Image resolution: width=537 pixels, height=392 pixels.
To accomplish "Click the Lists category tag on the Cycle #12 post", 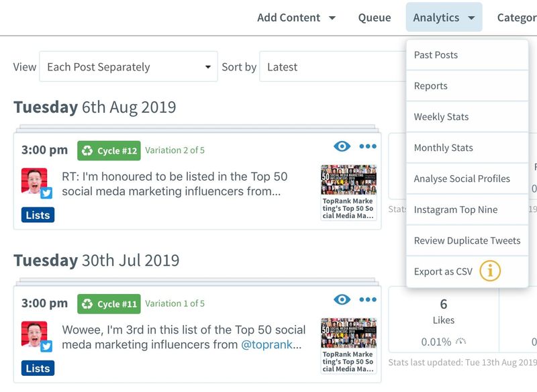I will [38, 215].
